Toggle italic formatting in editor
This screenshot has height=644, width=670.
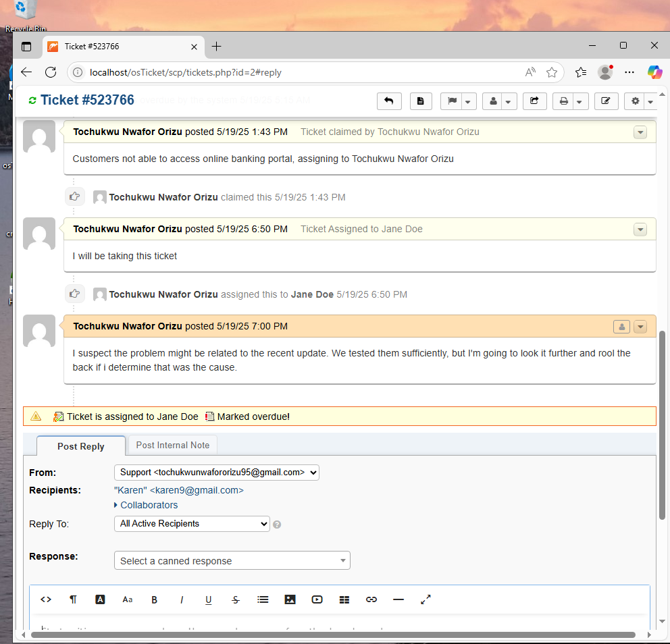point(182,599)
